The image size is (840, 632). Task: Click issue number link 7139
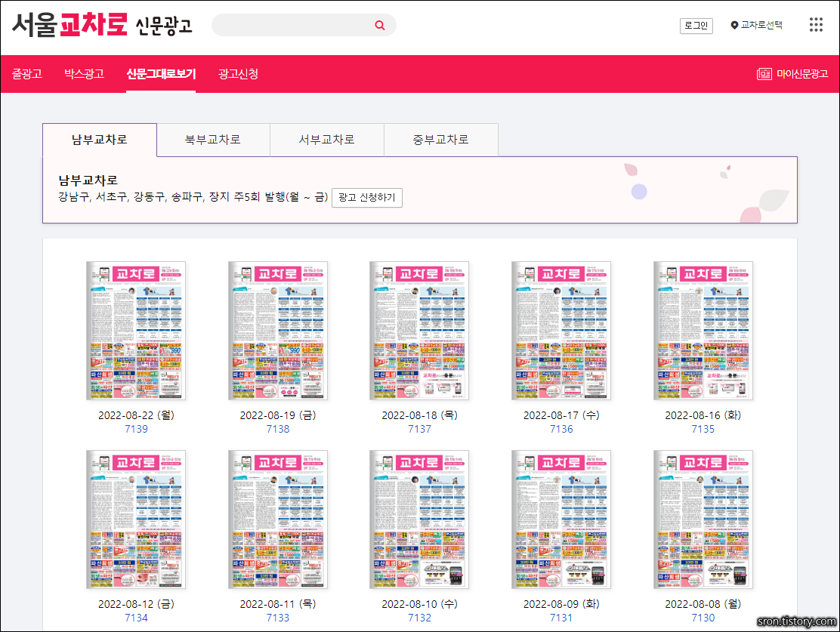(136, 429)
